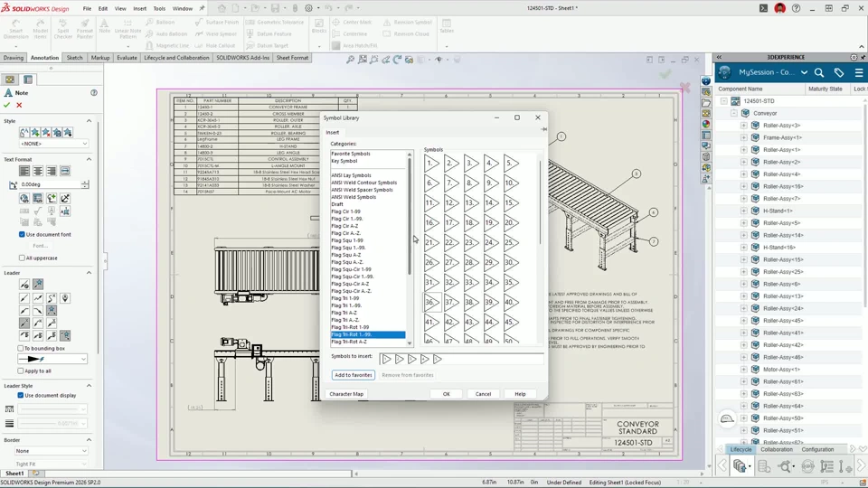Toggle Use document display checkbox
This screenshot has width=868, height=488.
click(x=21, y=396)
